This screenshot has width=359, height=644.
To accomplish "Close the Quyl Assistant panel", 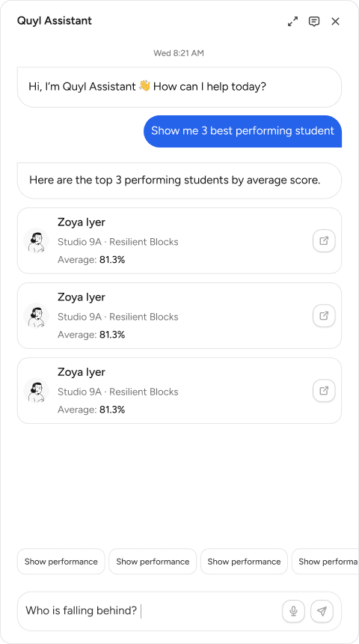I will click(336, 22).
